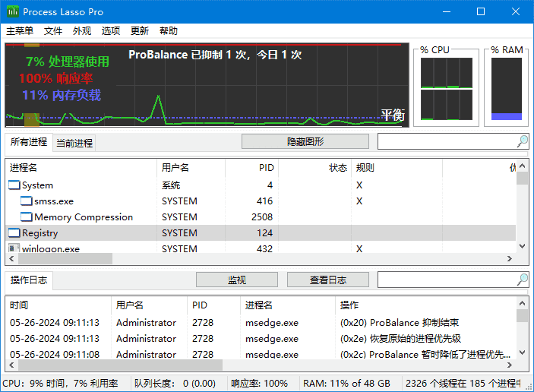Switch to the 所有进程 tab
Viewport: 534px width, 392px height.
coord(28,142)
